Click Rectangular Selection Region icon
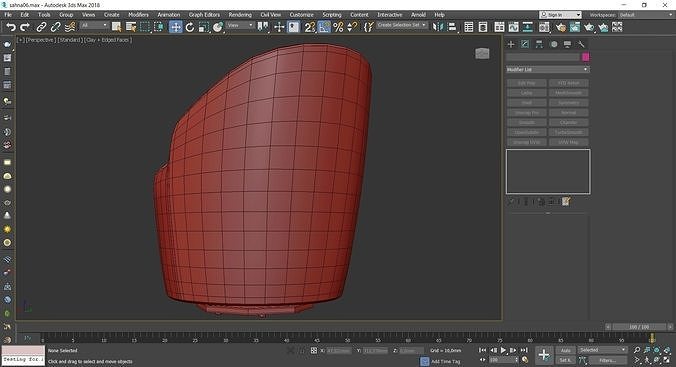The image size is (676, 367). [x=145, y=27]
